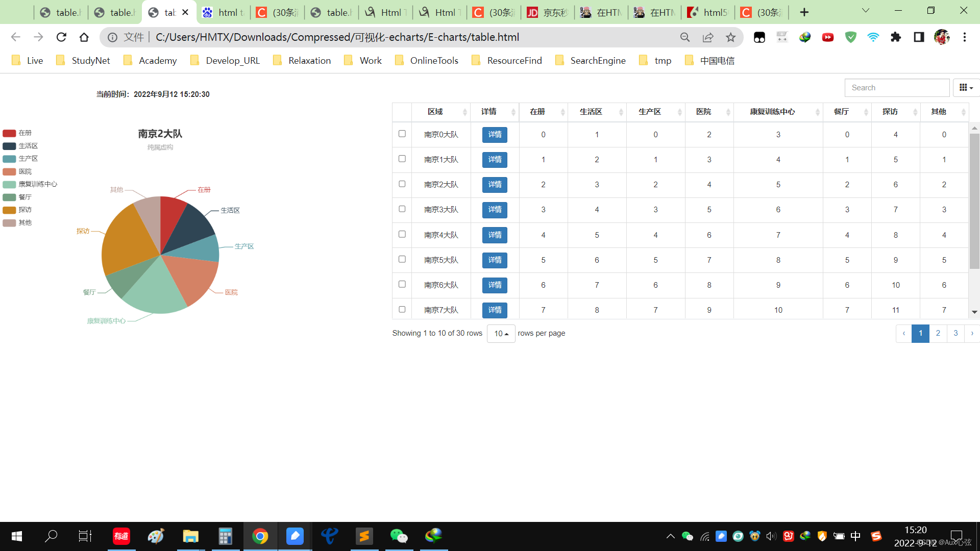Toggle the 探访 legend color swatch
Viewport: 980px width, 551px height.
click(x=9, y=210)
